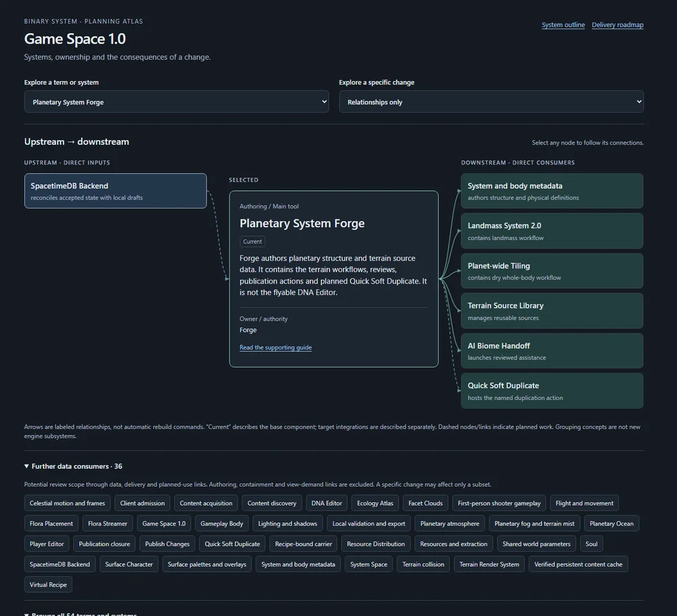Click the Local validation and export chip

point(369,524)
